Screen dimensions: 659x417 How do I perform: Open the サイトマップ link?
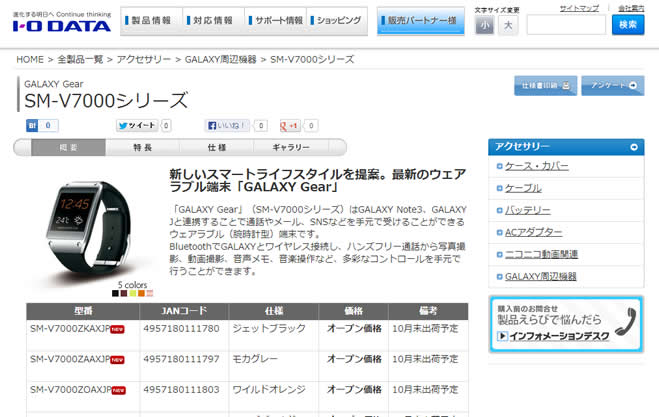click(579, 8)
